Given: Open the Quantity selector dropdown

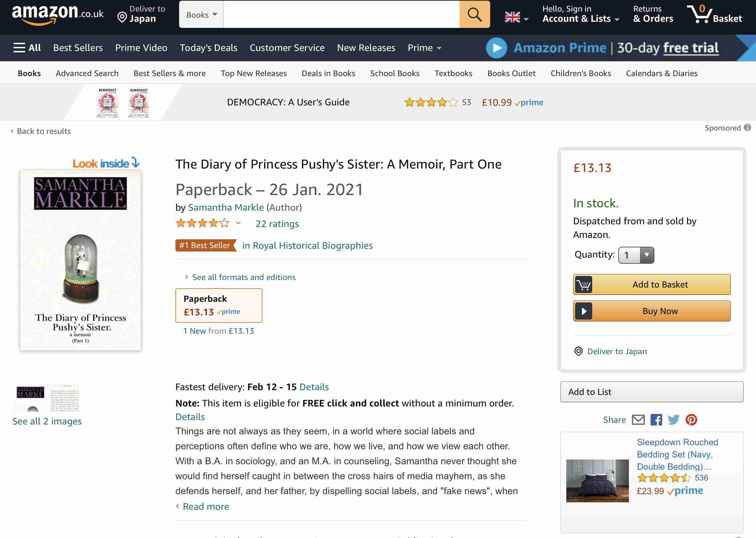Looking at the screenshot, I should click(x=636, y=255).
